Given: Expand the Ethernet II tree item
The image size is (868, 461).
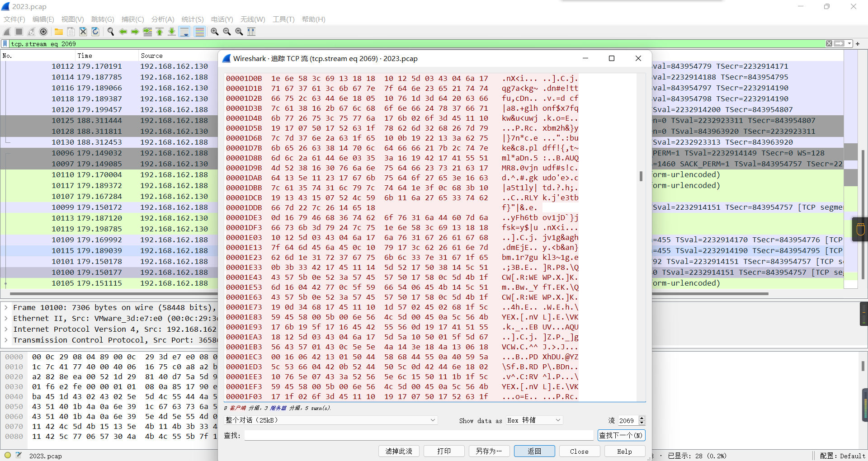Looking at the screenshot, I should coord(6,318).
